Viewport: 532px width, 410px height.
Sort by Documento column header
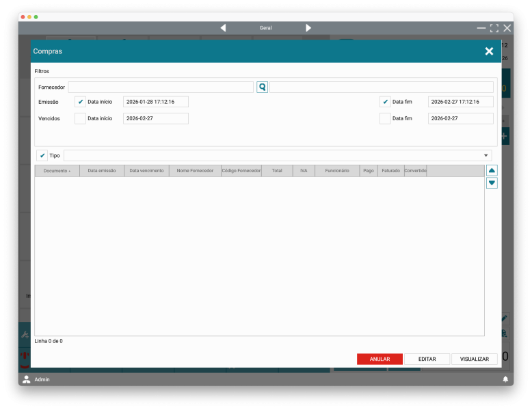(x=57, y=171)
